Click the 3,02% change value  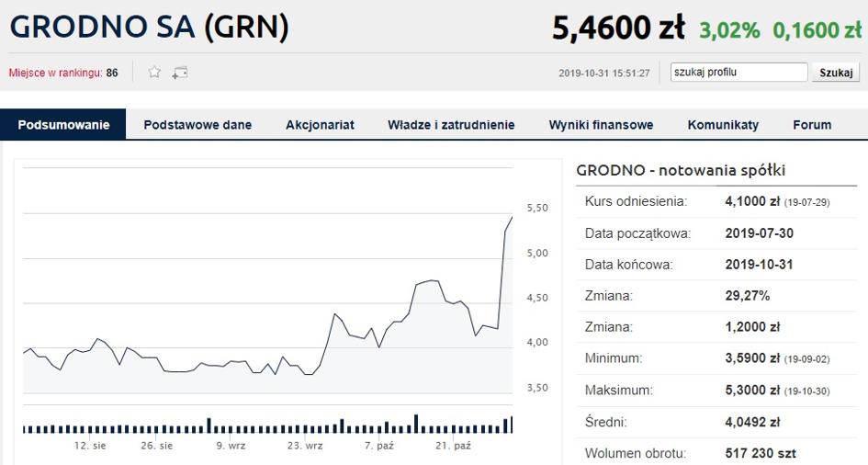click(729, 30)
